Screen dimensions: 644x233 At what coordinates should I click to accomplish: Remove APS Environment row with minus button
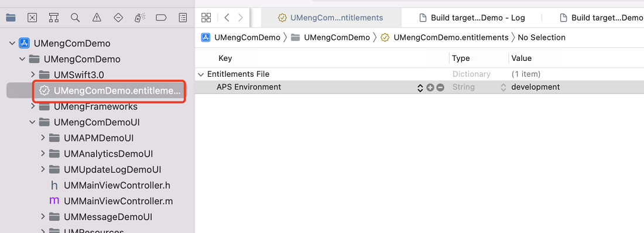[x=440, y=87]
